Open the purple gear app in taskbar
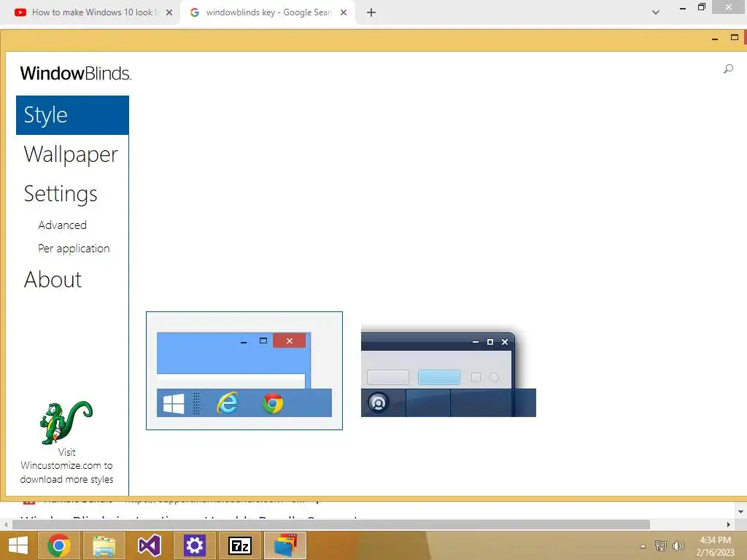747x560 pixels. click(194, 545)
